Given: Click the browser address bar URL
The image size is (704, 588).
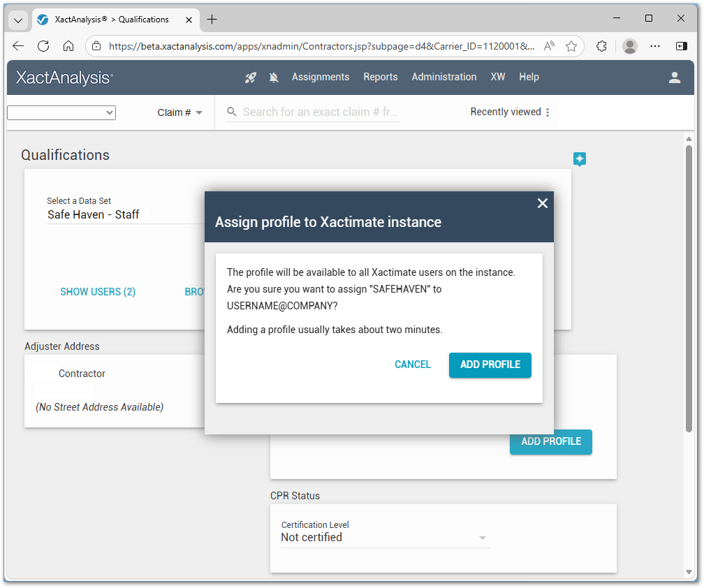Looking at the screenshot, I should point(321,46).
